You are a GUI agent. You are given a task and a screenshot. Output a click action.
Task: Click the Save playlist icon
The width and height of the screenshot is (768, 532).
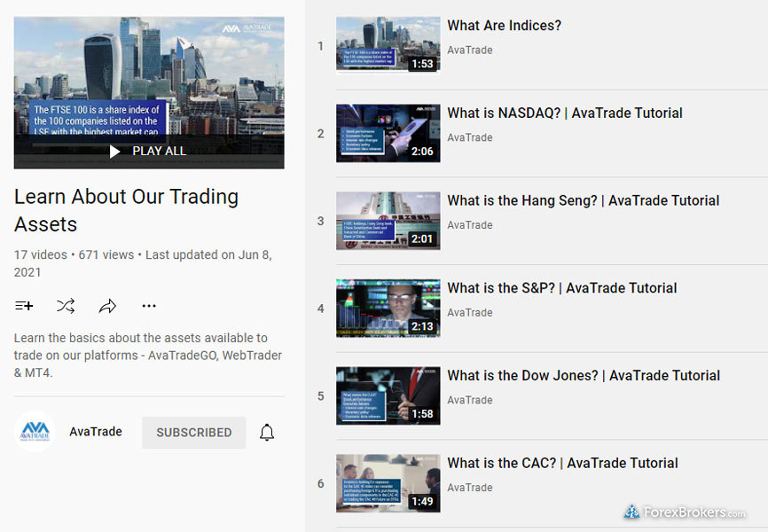pyautogui.click(x=24, y=306)
